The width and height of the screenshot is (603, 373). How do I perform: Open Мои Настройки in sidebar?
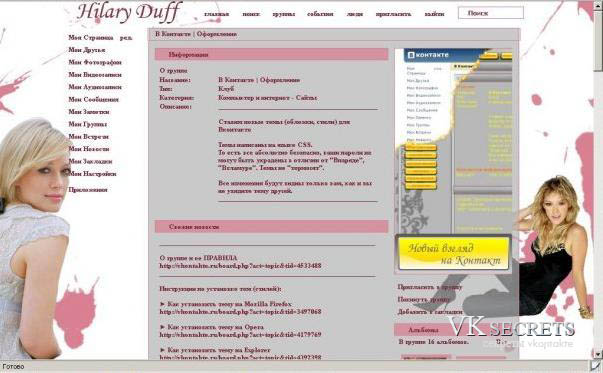pos(92,174)
